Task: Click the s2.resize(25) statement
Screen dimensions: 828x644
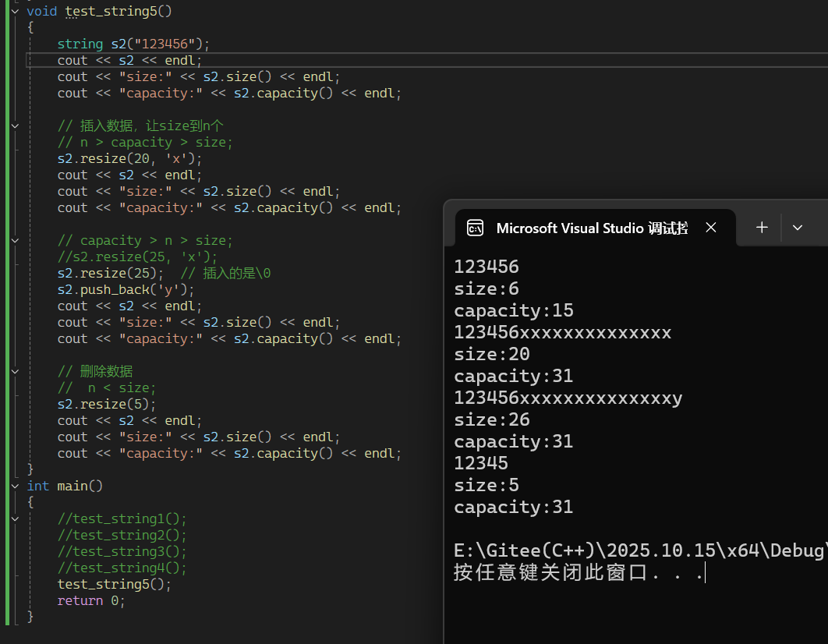Action: tap(111, 273)
